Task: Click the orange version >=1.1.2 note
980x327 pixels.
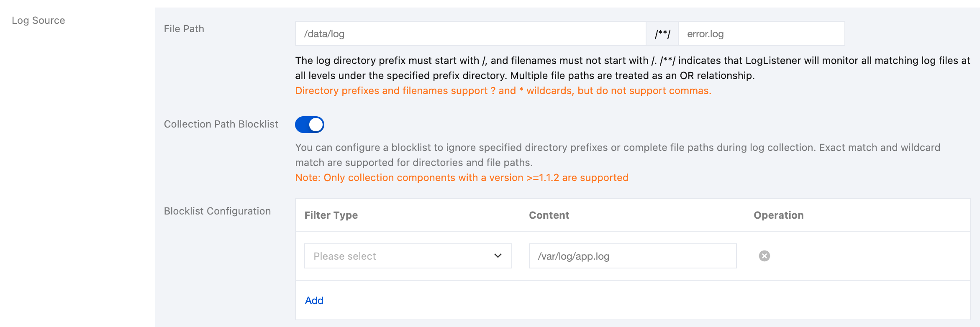Action: pos(462,178)
